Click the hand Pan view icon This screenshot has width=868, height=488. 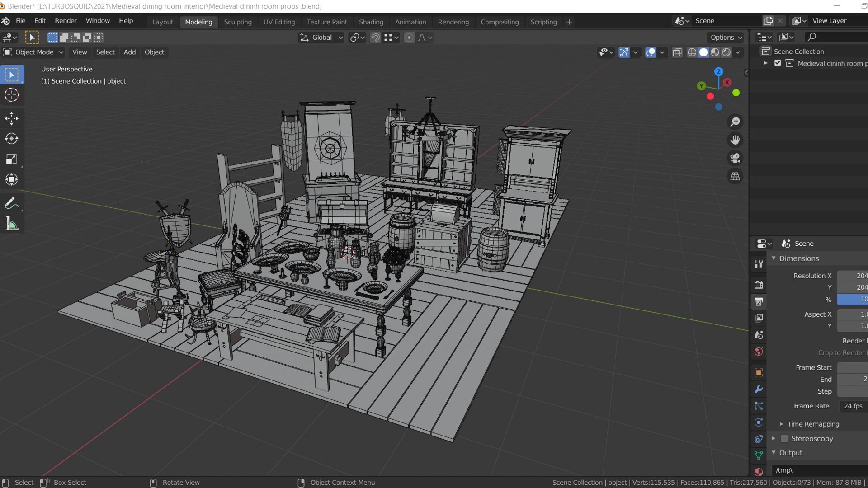735,140
